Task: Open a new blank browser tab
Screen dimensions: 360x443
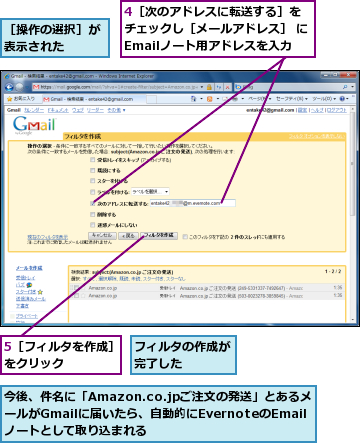Action: click(151, 99)
